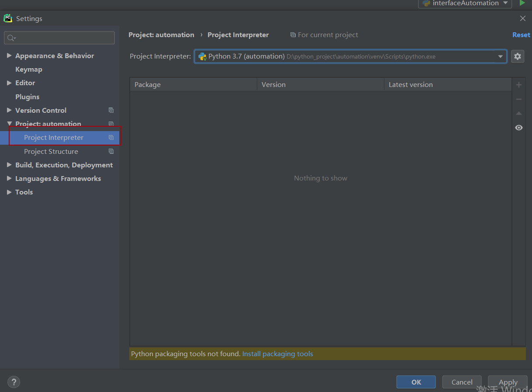Click the settings search field

(59, 38)
